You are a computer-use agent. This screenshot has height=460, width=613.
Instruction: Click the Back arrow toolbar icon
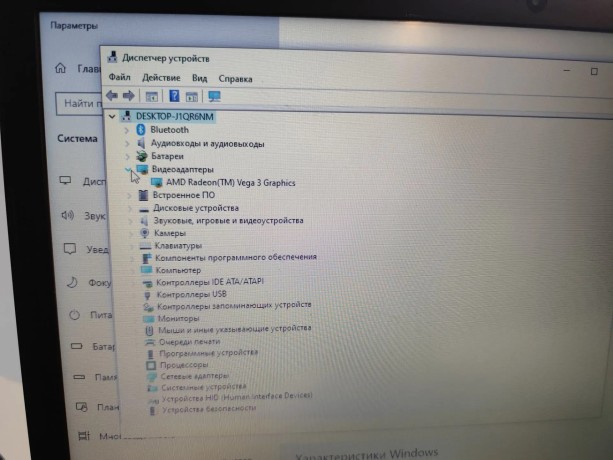point(112,95)
